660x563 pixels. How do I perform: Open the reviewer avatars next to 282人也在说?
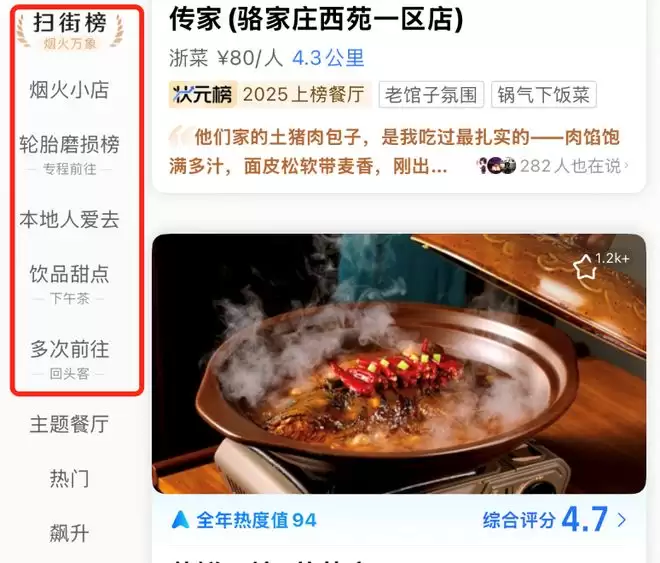[497, 166]
